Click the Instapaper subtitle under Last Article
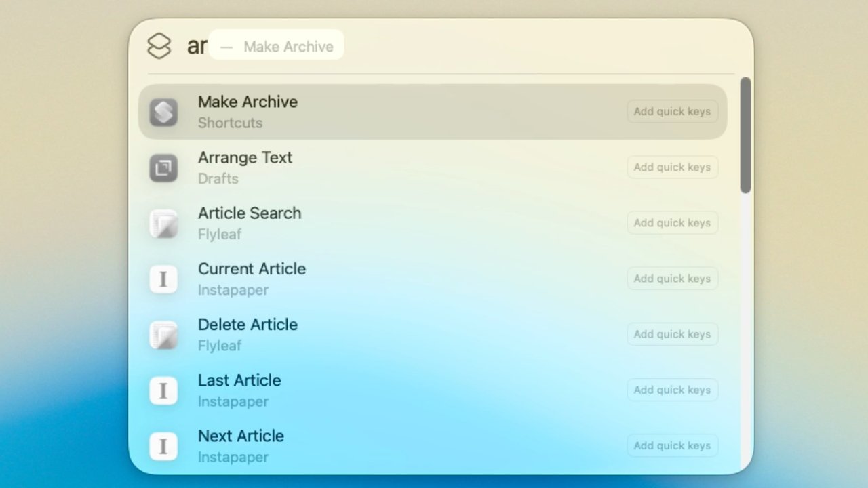868x488 pixels. (x=233, y=401)
